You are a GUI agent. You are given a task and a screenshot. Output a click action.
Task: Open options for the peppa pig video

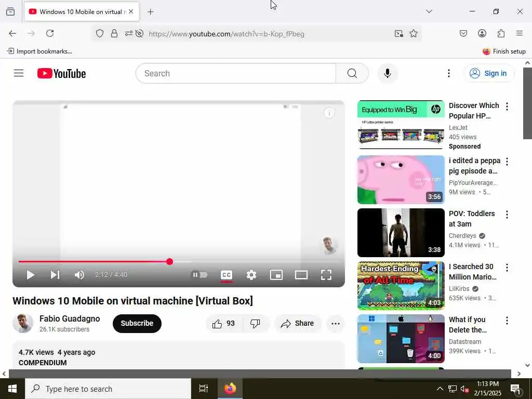(x=507, y=162)
